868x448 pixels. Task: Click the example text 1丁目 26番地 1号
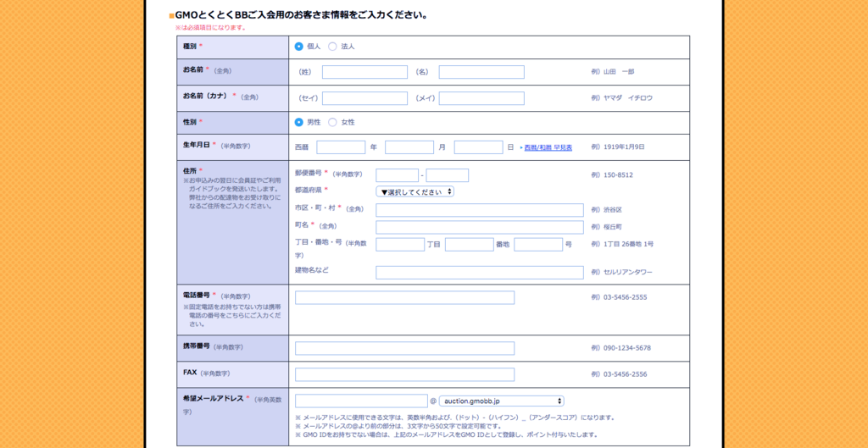pos(628,244)
